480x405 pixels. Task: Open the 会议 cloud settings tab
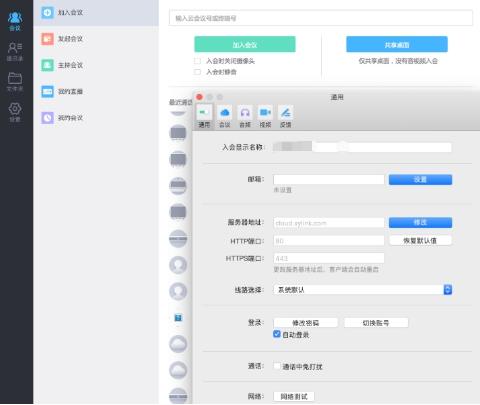225,116
